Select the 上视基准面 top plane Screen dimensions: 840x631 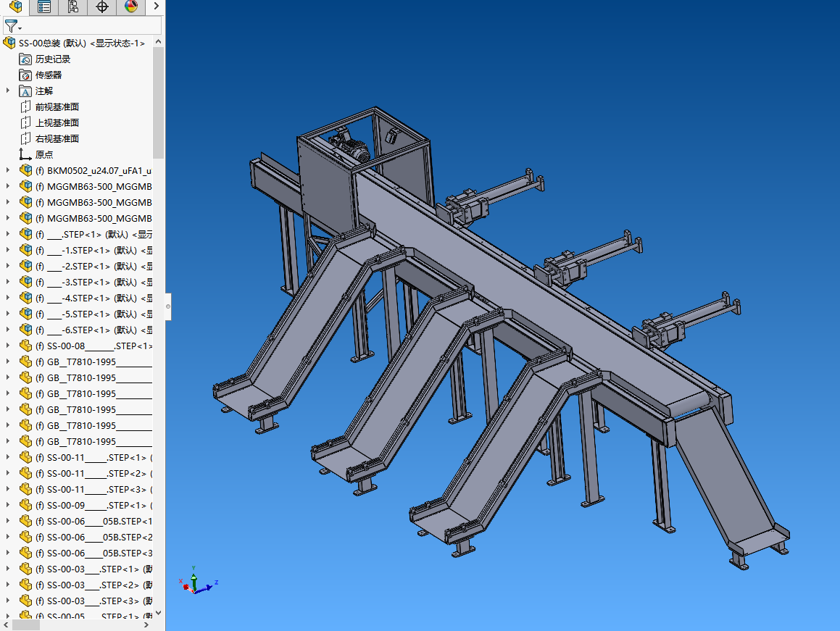[57, 123]
